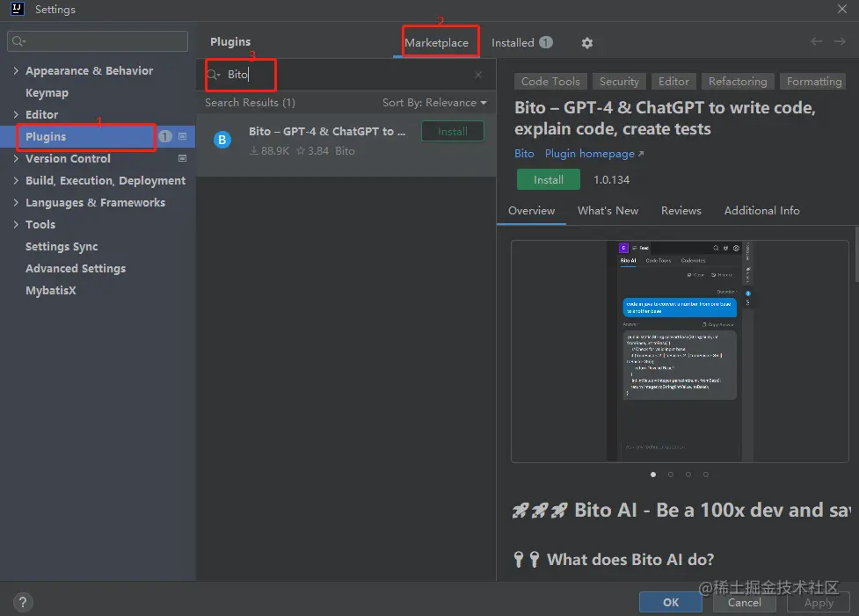Click the version number 1.0.134

(611, 180)
